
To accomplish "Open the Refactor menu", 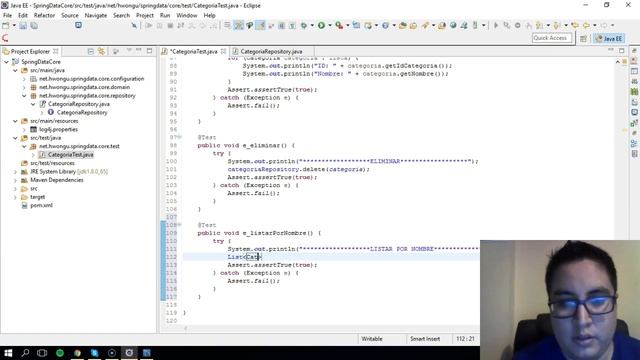I will point(44,15).
